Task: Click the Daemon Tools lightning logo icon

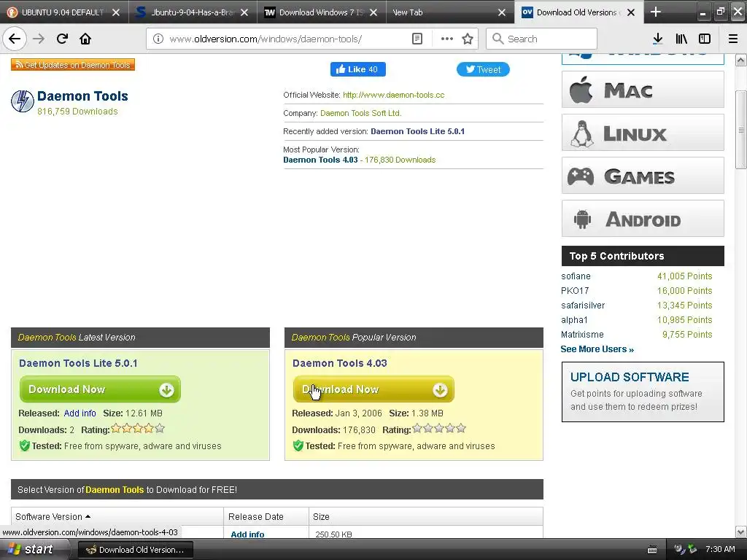Action: (23, 101)
